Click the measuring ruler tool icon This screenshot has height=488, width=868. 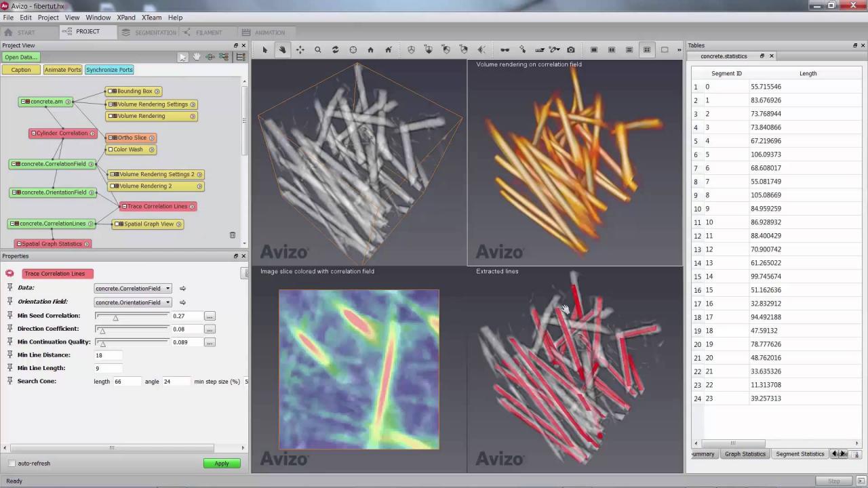[x=540, y=49]
